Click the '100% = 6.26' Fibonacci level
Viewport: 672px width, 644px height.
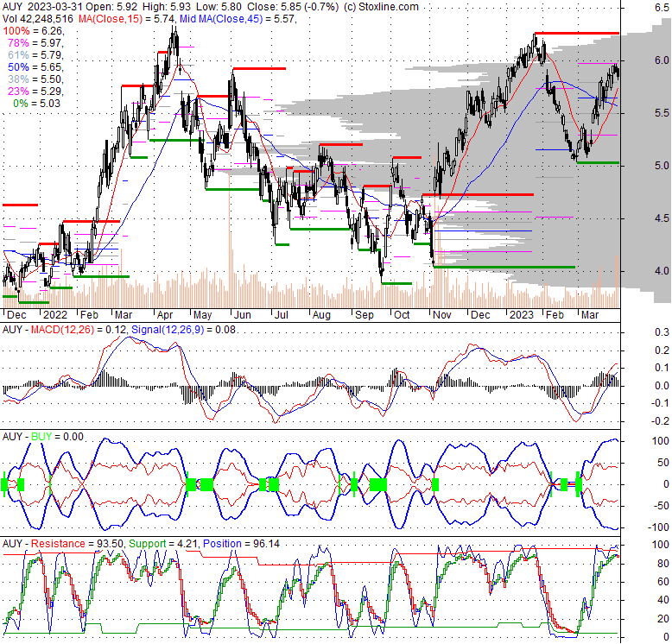34,31
